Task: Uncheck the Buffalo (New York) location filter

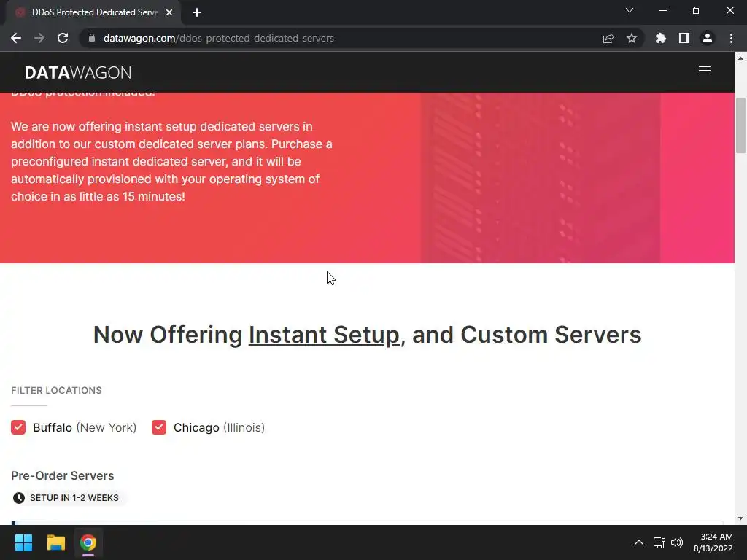Action: click(18, 427)
